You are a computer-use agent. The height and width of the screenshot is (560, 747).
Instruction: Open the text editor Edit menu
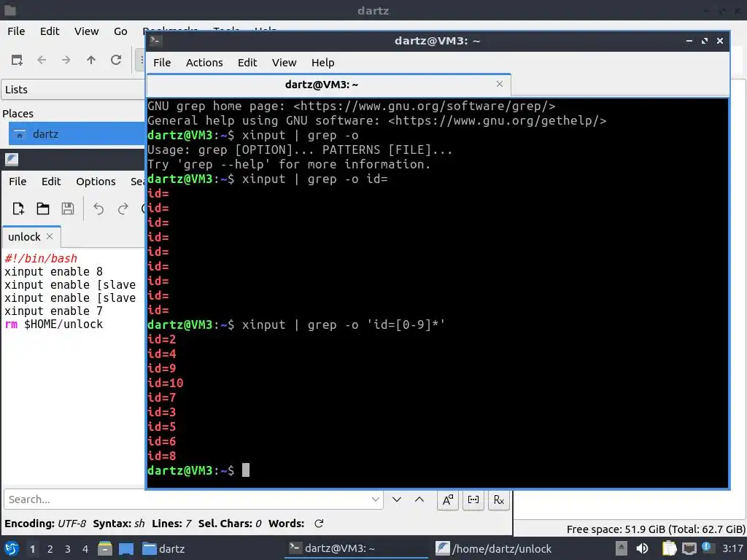click(x=51, y=182)
